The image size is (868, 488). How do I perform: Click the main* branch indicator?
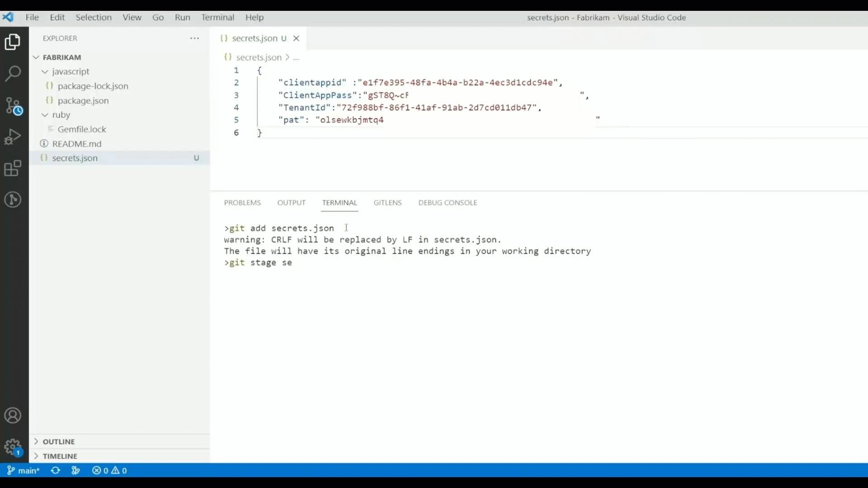tap(24, 470)
